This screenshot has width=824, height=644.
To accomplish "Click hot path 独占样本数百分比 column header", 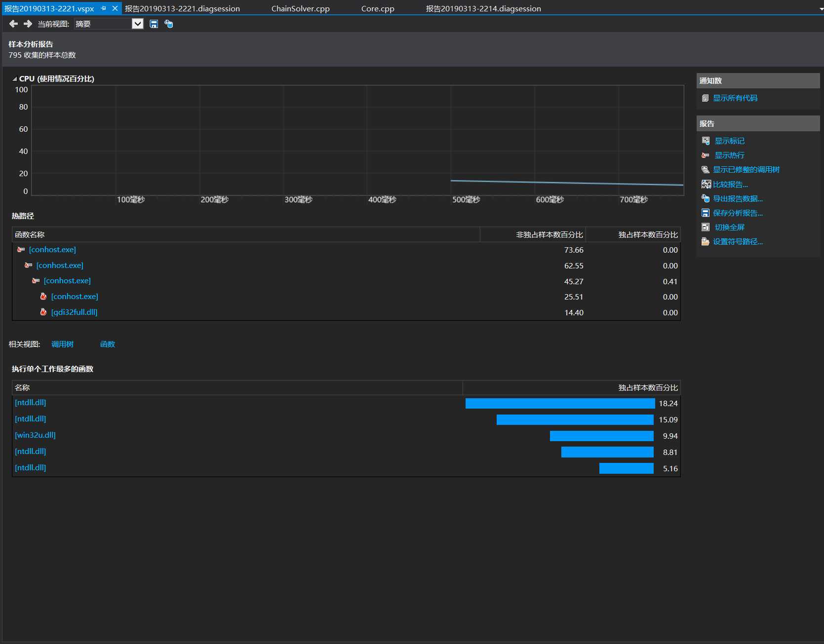I will pyautogui.click(x=633, y=235).
